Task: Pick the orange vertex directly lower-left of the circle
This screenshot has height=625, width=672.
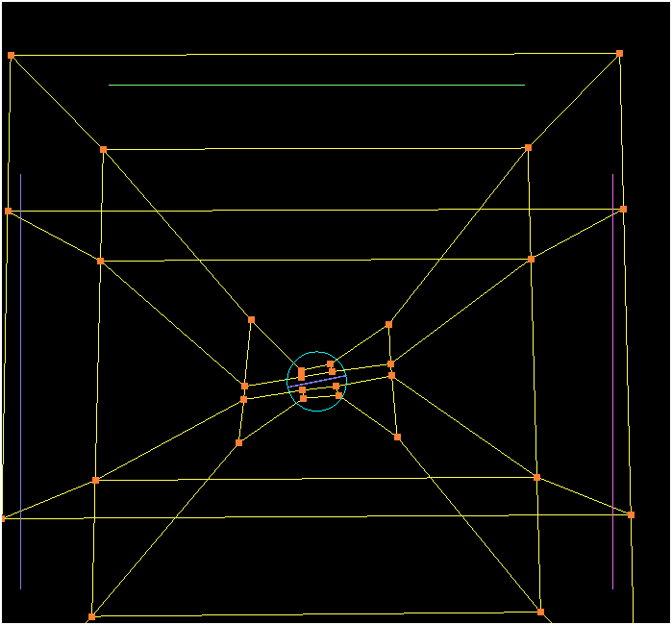Action: click(238, 442)
